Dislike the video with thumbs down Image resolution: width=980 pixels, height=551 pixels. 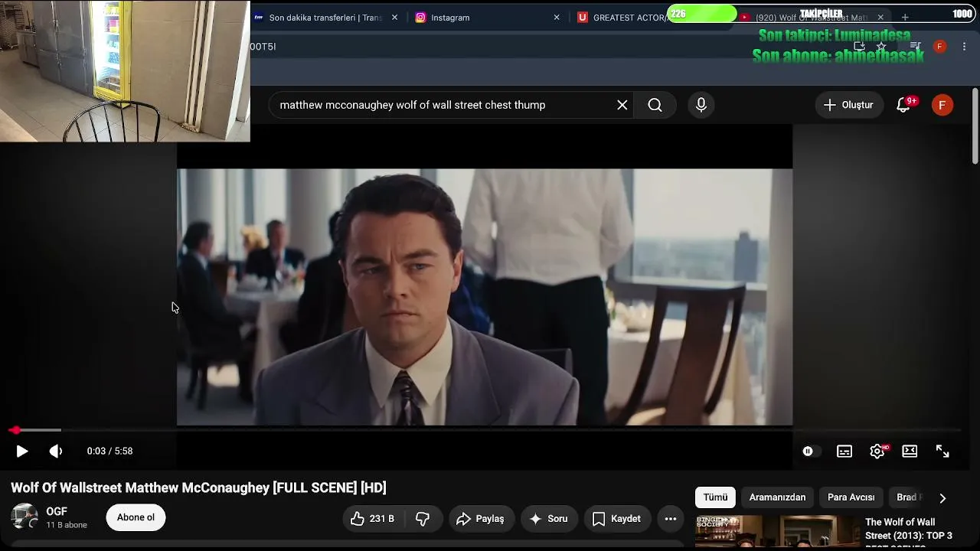(423, 519)
